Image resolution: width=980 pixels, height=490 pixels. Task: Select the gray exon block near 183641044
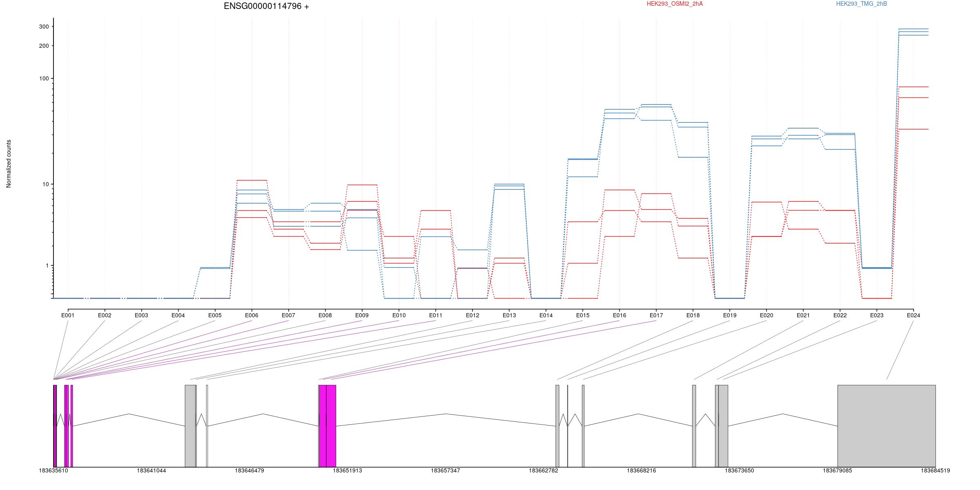coord(190,426)
